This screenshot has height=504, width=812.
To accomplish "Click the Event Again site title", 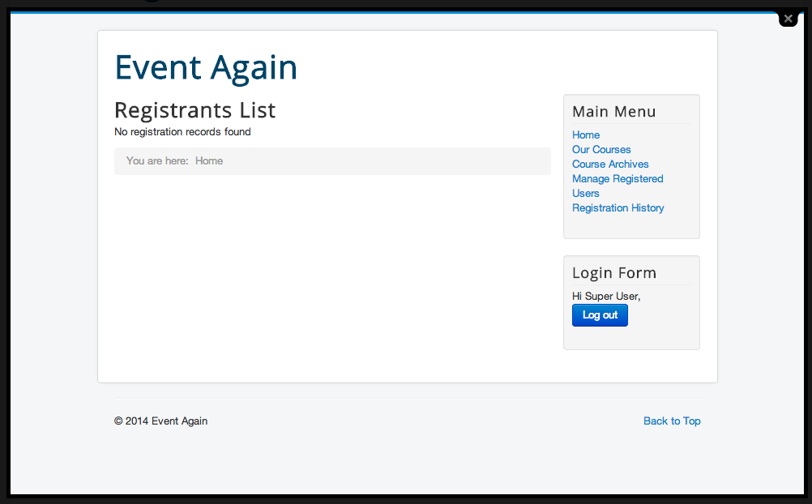I will (206, 67).
